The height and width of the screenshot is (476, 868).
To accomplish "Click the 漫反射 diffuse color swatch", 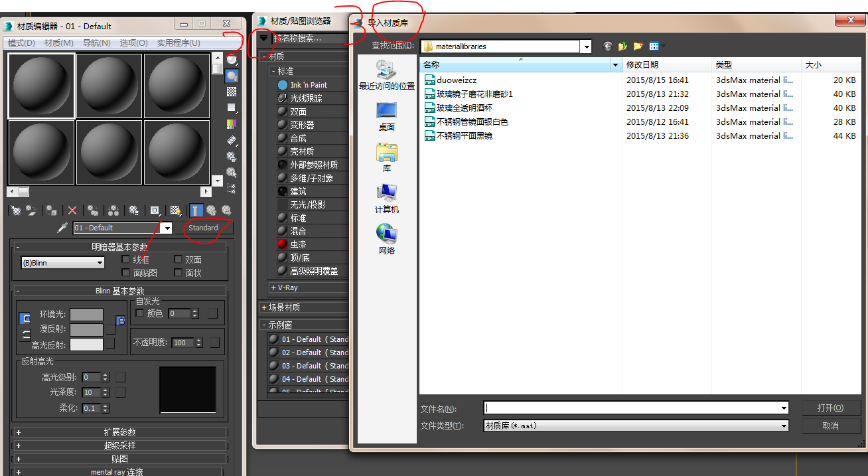I will (86, 329).
